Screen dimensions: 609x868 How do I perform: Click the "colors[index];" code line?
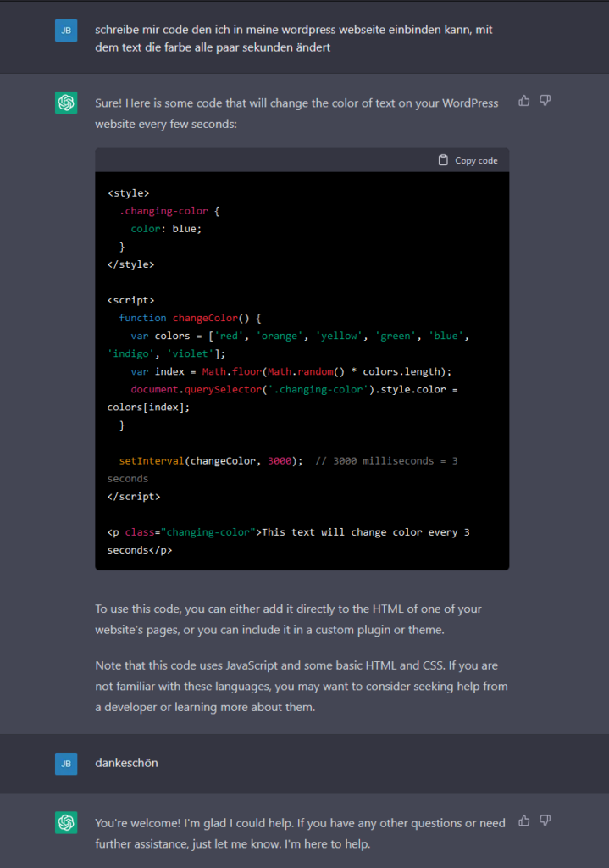coord(148,408)
